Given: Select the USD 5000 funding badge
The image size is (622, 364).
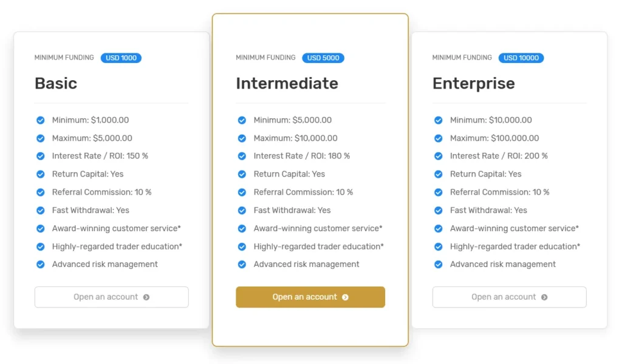Looking at the screenshot, I should coord(323,58).
